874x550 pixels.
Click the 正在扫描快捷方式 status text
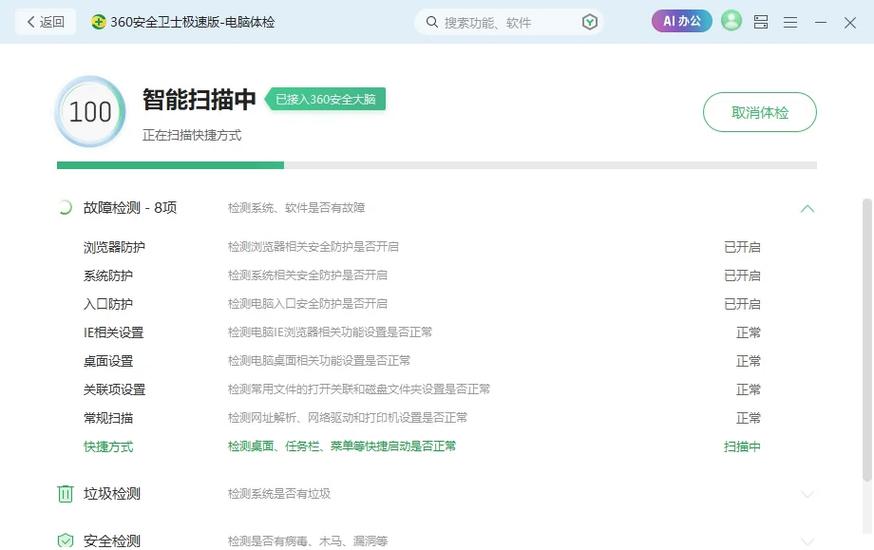[192, 135]
